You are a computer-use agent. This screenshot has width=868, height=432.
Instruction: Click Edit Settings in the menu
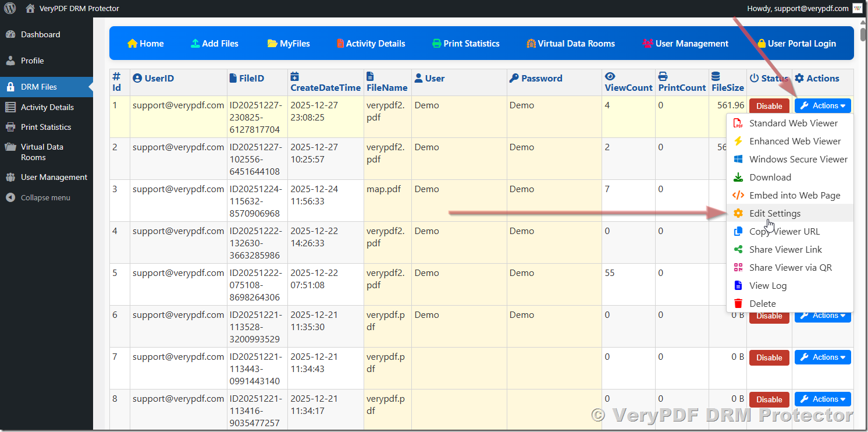(x=774, y=213)
